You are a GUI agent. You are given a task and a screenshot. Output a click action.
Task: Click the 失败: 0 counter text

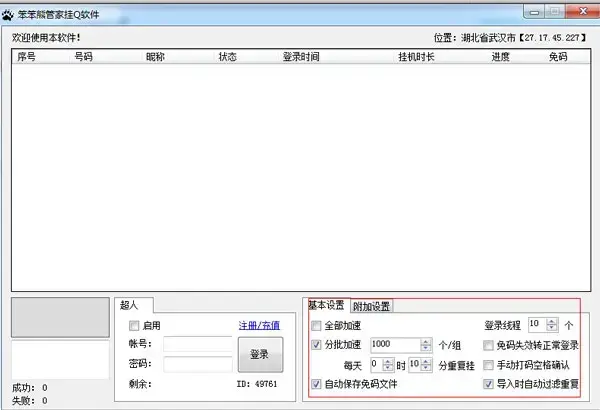30,400
